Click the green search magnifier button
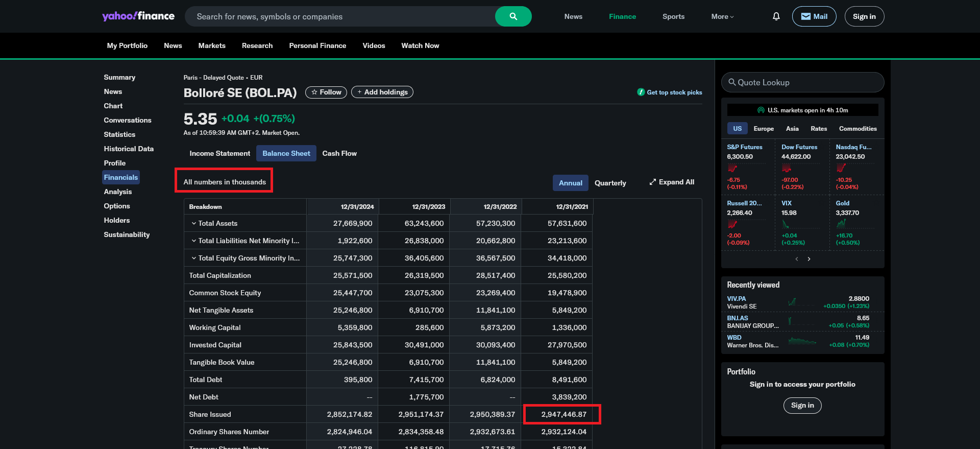Screen dimensions: 980x449 point(513,16)
